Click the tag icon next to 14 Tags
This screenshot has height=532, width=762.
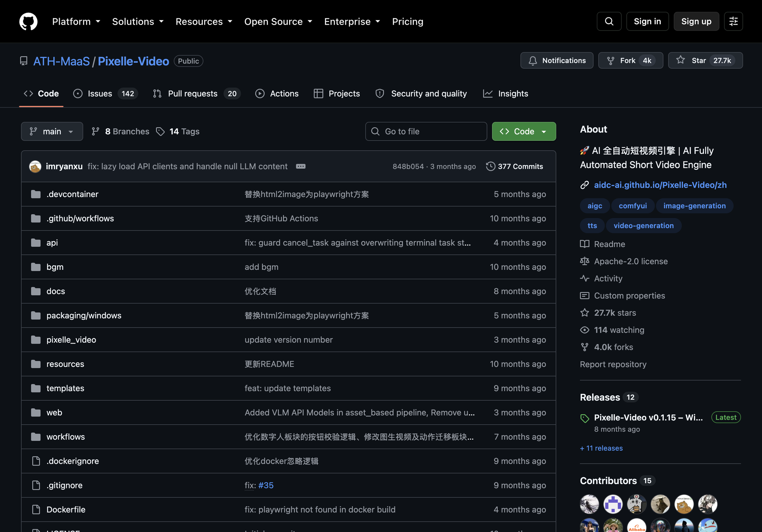160,131
